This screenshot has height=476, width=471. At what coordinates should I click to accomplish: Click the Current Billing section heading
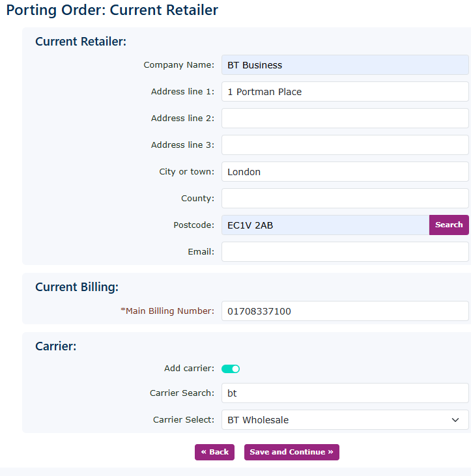(77, 287)
